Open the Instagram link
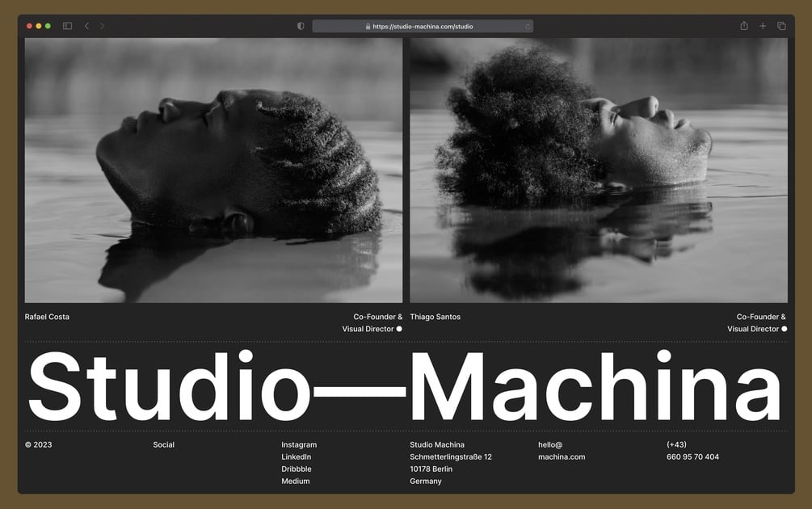Image resolution: width=812 pixels, height=509 pixels. 299,444
